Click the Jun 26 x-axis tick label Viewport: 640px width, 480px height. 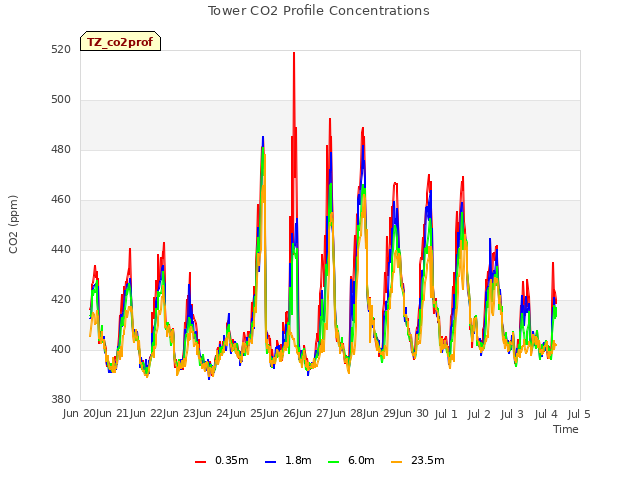point(281,414)
